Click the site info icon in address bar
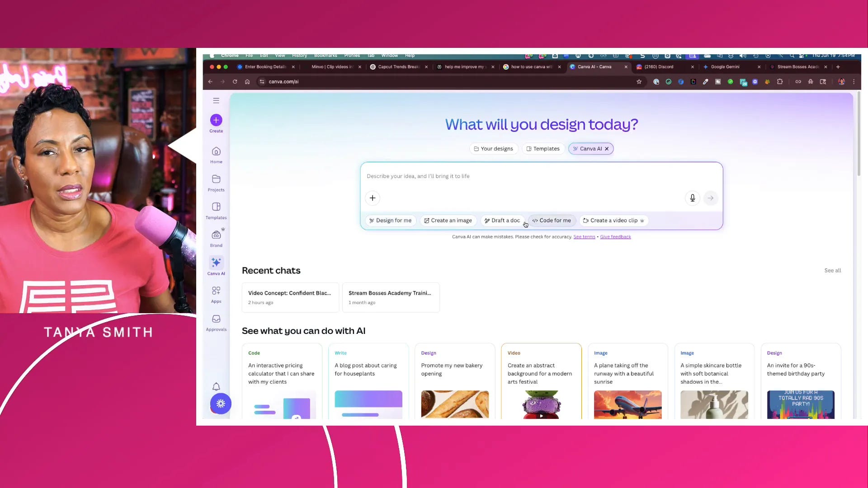 [x=262, y=82]
